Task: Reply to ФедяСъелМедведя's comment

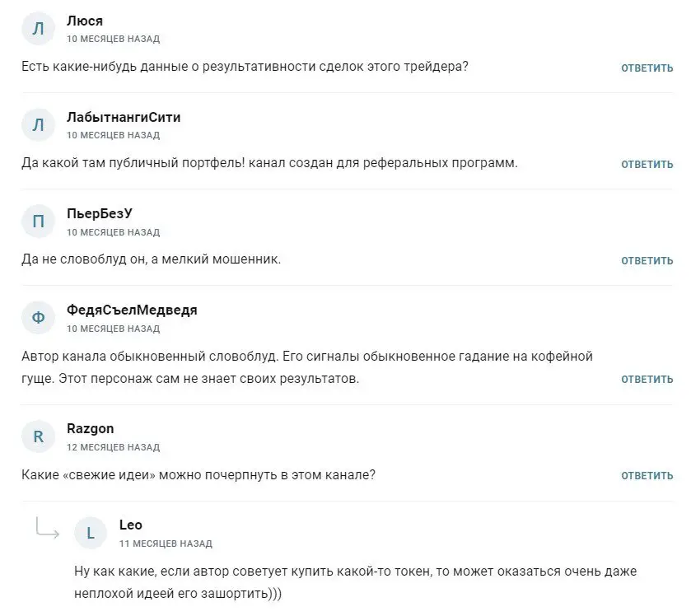Action: click(x=647, y=380)
